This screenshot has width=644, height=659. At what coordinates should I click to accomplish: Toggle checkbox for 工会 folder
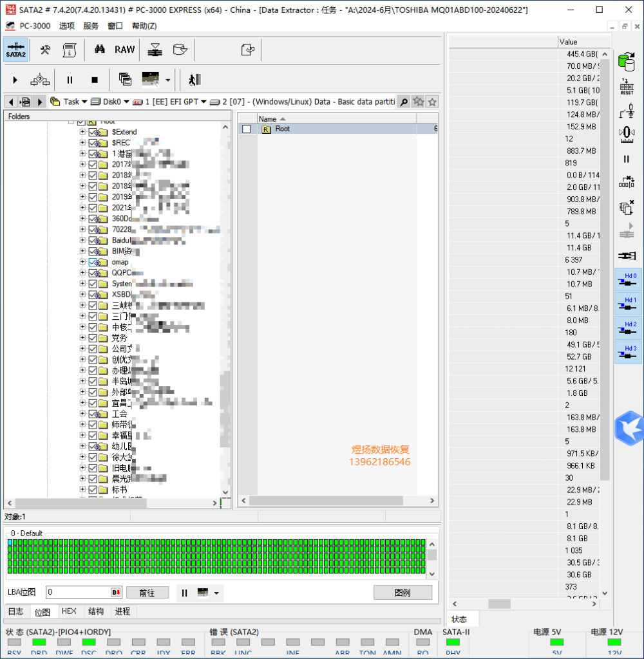tap(93, 414)
